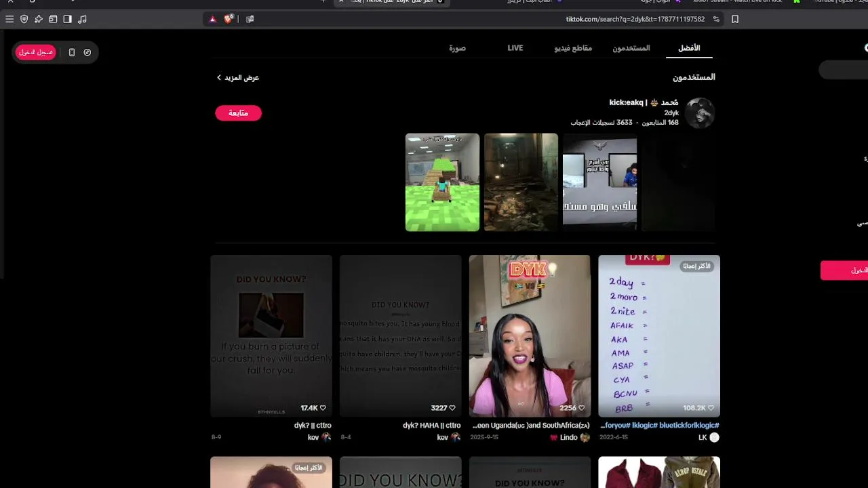Switch to the المستخدمون (Users) tab

(631, 48)
